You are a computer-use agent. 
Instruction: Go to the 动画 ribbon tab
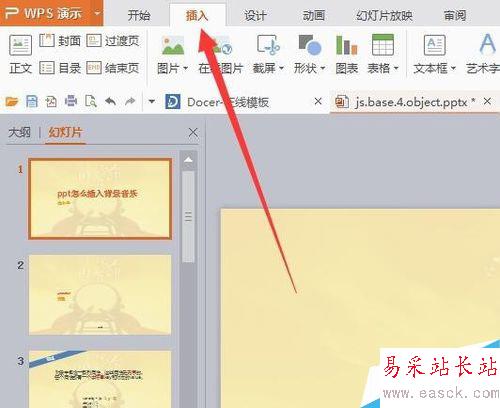point(313,15)
